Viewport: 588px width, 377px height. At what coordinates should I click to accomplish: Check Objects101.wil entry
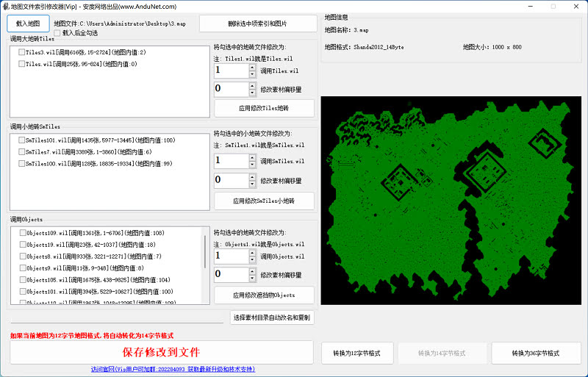[x=23, y=291]
